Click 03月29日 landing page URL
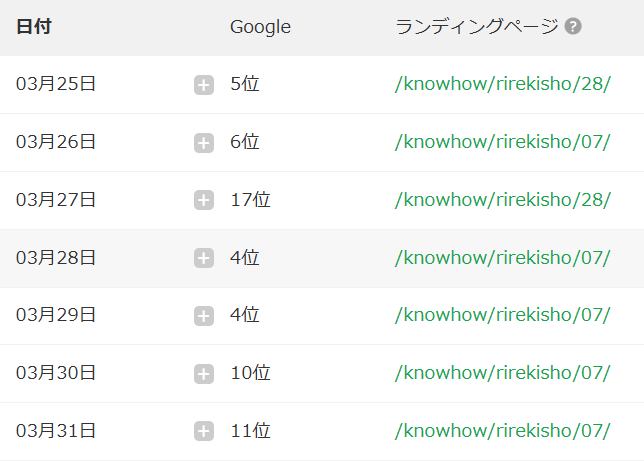The height and width of the screenshot is (461, 644). 503,315
